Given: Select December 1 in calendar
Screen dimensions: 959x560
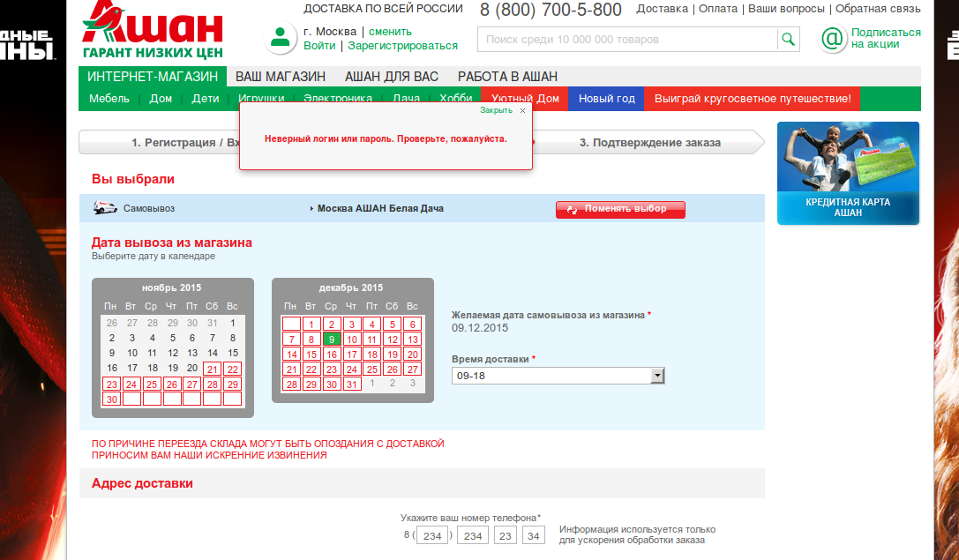Looking at the screenshot, I should [311, 324].
